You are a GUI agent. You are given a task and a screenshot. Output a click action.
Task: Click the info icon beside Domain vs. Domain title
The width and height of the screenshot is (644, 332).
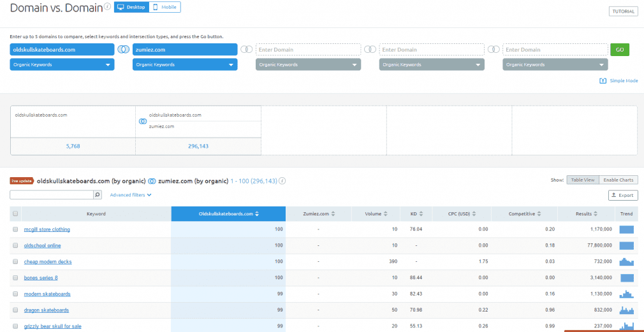[108, 6]
